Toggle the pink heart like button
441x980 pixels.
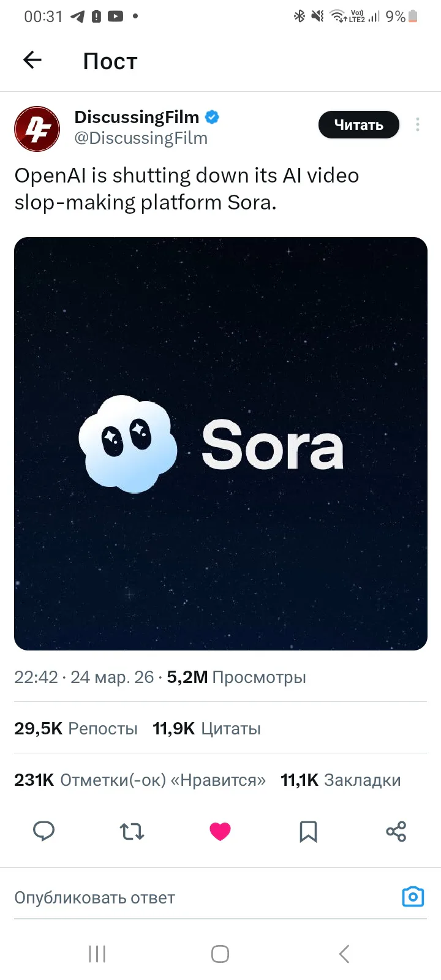[220, 831]
